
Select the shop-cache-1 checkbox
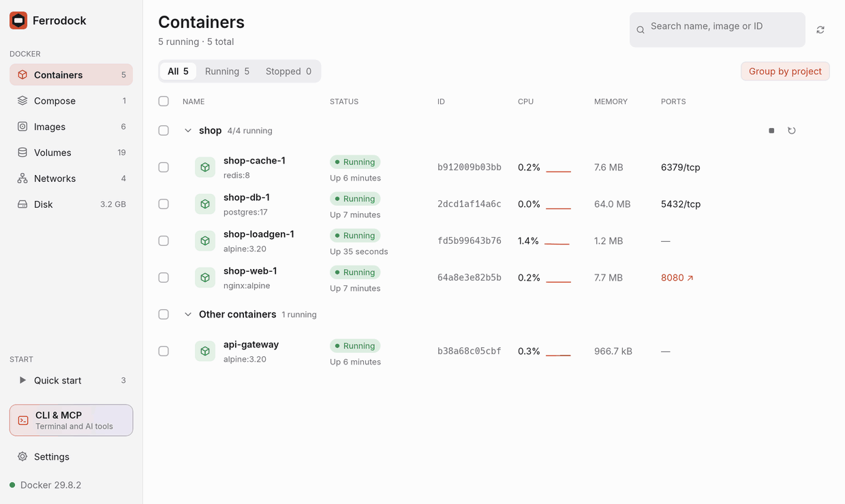tap(164, 167)
